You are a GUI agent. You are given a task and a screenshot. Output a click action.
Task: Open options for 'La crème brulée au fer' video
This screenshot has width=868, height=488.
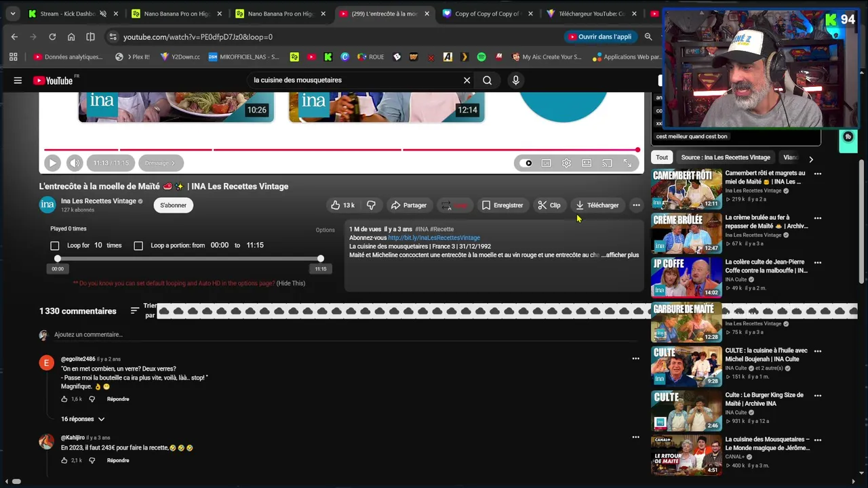[x=818, y=218]
